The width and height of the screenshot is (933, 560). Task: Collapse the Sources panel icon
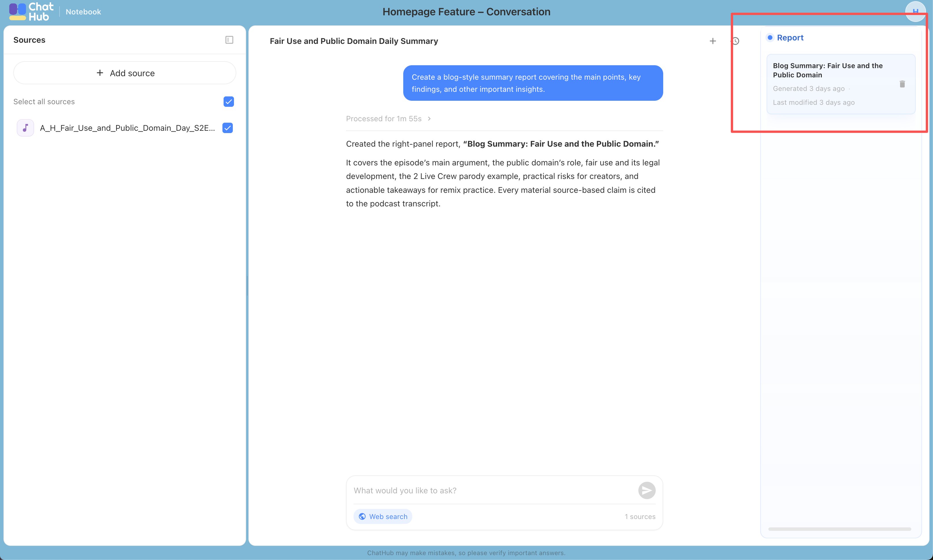tap(229, 40)
